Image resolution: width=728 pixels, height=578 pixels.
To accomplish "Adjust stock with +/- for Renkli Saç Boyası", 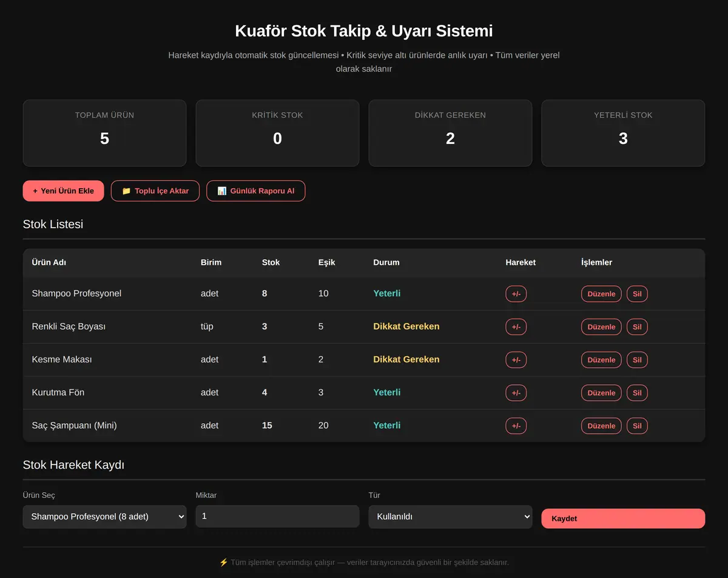I will point(516,327).
